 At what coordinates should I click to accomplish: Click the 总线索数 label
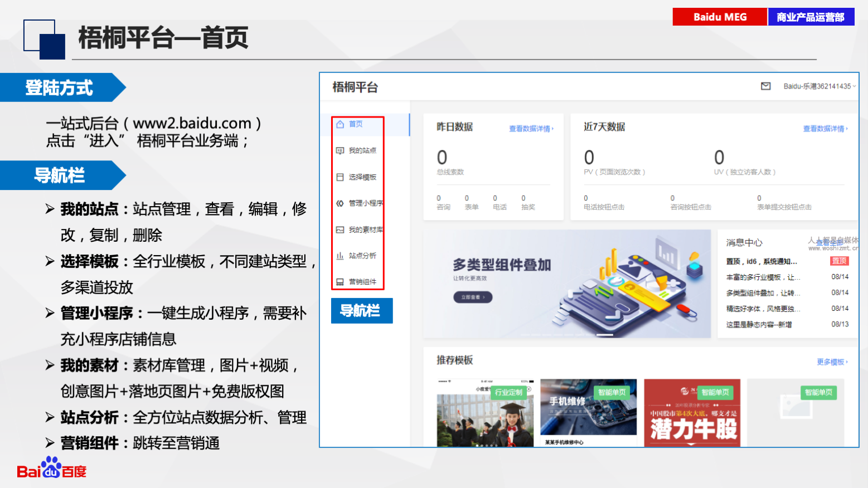[450, 172]
